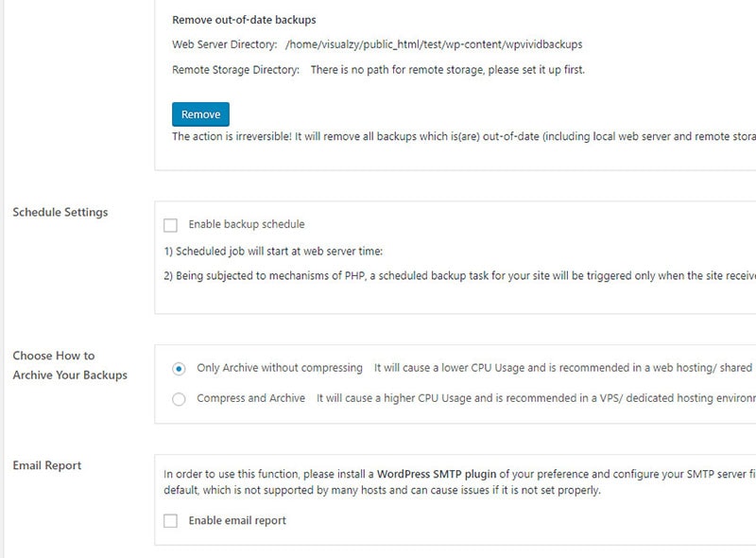
Task: Click the Remove out-of-date backups heading
Action: click(x=244, y=19)
